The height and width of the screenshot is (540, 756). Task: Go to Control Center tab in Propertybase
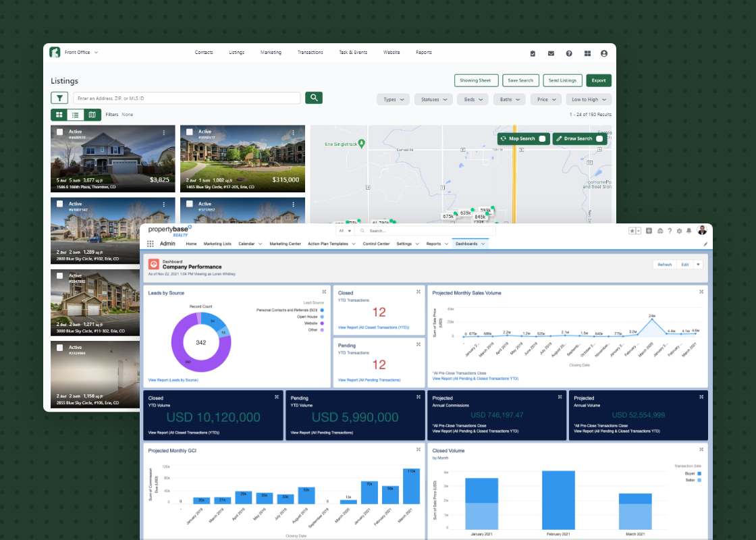pos(376,244)
